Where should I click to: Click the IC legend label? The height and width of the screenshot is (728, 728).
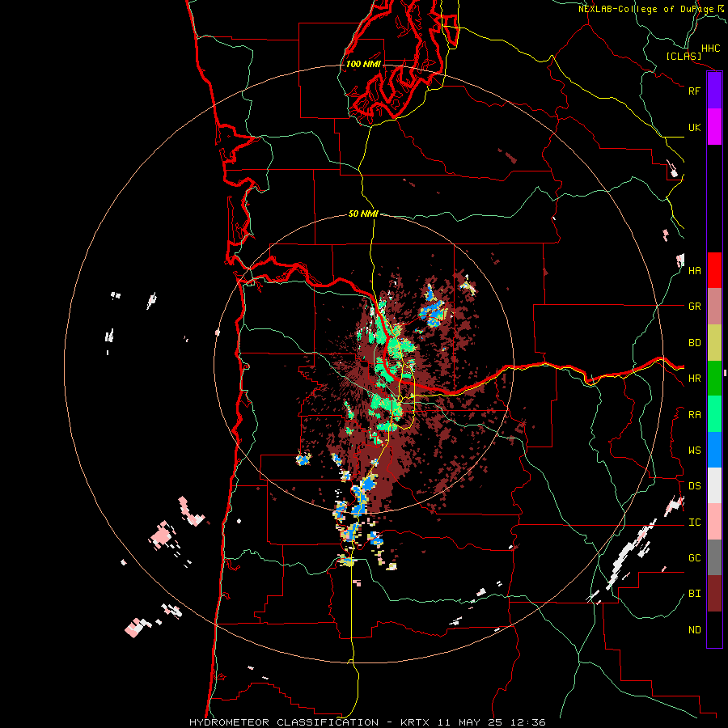pyautogui.click(x=695, y=523)
